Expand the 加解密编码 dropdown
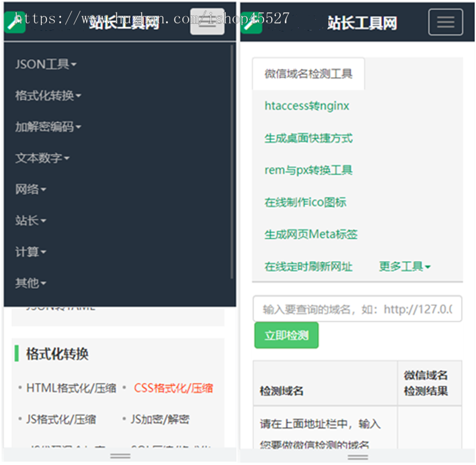The height and width of the screenshot is (465, 476). [x=48, y=127]
